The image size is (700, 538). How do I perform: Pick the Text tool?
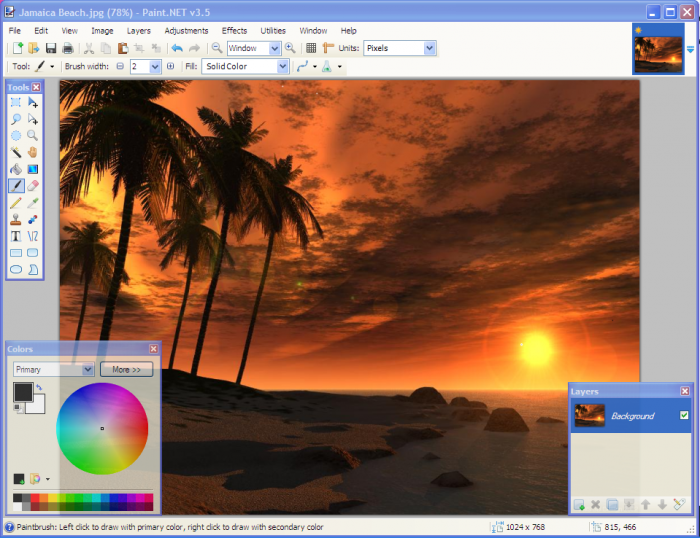coord(16,236)
